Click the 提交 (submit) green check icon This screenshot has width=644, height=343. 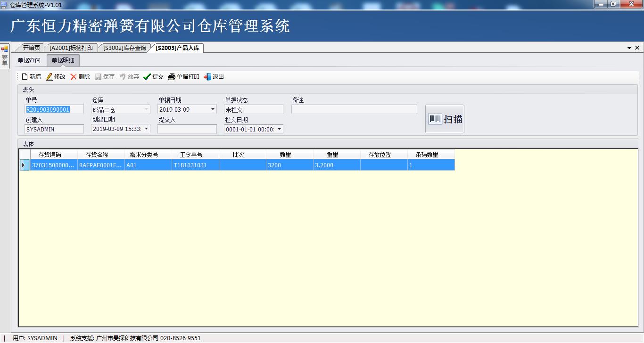click(147, 77)
